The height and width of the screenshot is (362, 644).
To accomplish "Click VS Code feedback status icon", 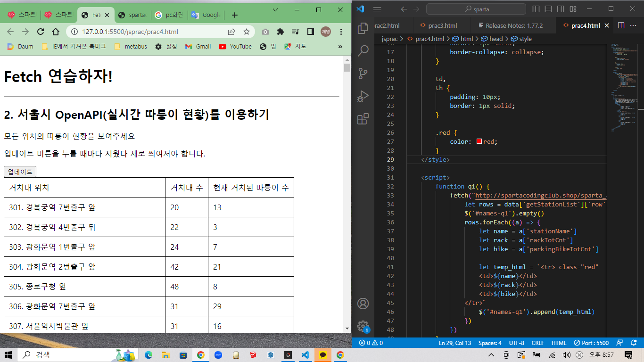I will tap(620, 343).
